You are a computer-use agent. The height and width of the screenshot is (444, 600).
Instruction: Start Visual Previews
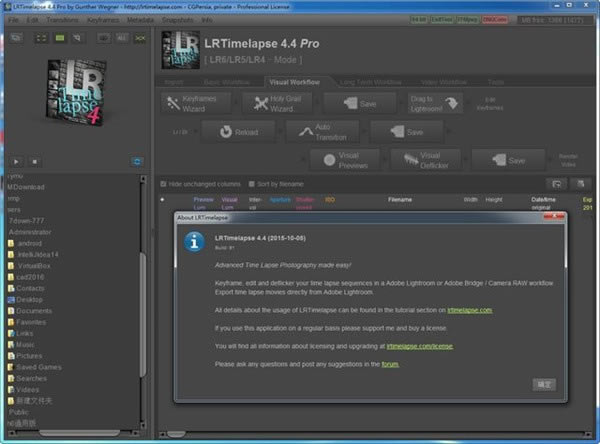(x=345, y=160)
